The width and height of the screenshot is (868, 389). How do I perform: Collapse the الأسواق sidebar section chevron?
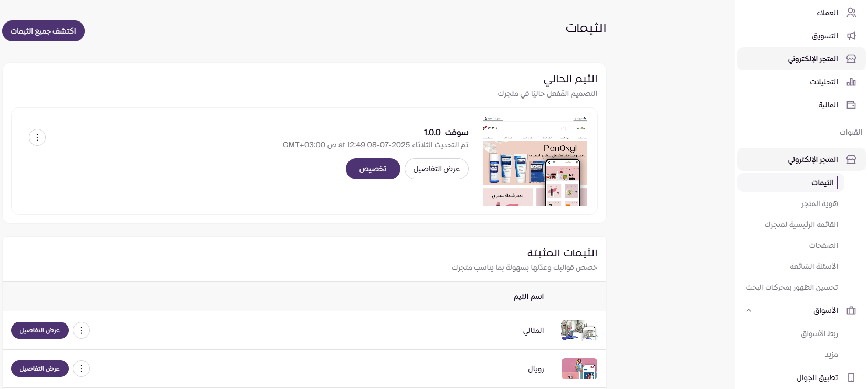click(x=749, y=310)
